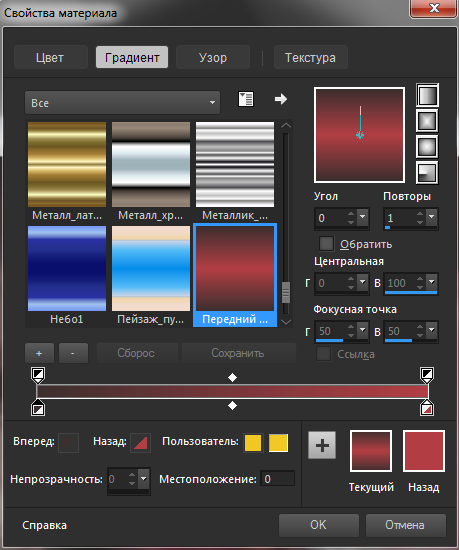459x550 pixels.
Task: Click the Сохранить button
Action: (x=238, y=353)
